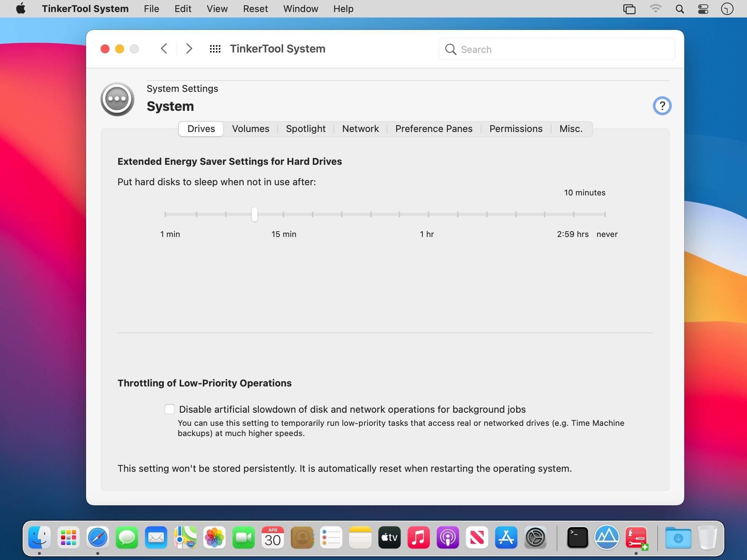Switch to the Spotlight tab
This screenshot has height=560, width=747.
[306, 129]
